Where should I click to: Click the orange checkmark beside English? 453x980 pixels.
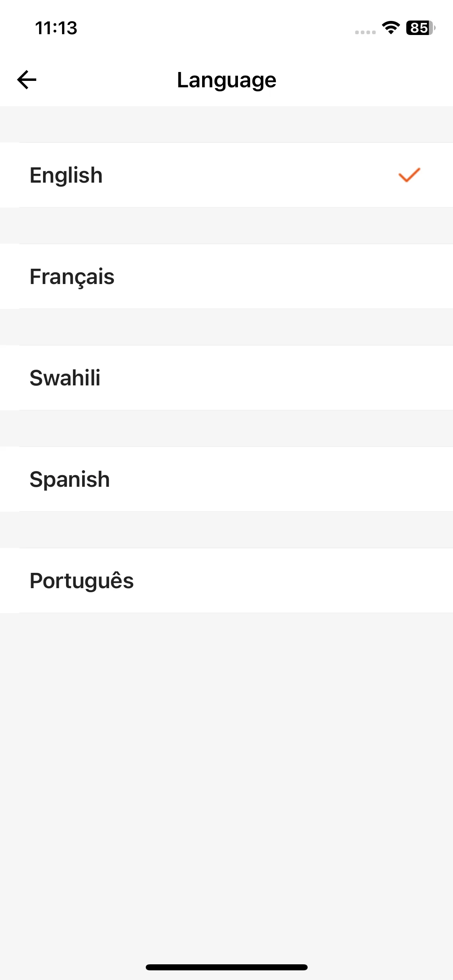tap(409, 175)
